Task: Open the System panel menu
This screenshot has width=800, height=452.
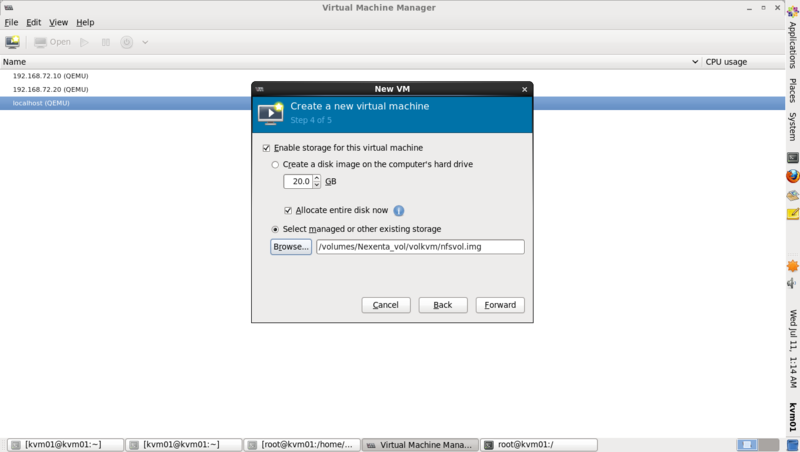Action: [x=792, y=127]
